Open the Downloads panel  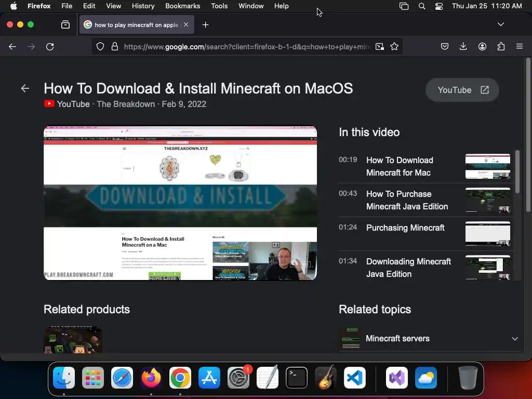click(463, 46)
